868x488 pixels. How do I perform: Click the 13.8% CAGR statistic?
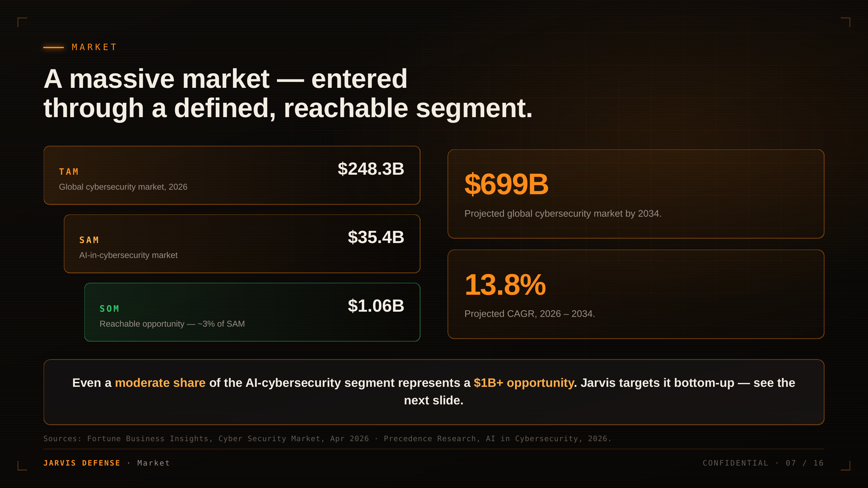tap(504, 285)
